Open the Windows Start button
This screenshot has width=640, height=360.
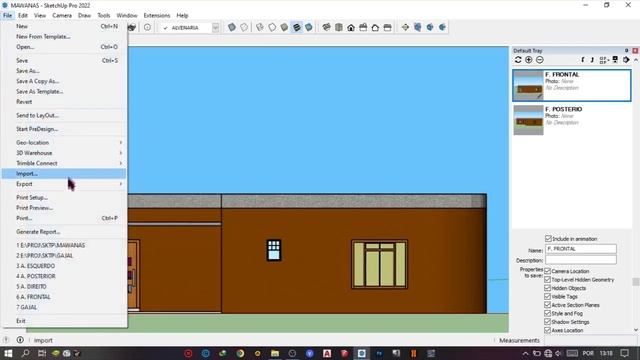tap(8, 353)
